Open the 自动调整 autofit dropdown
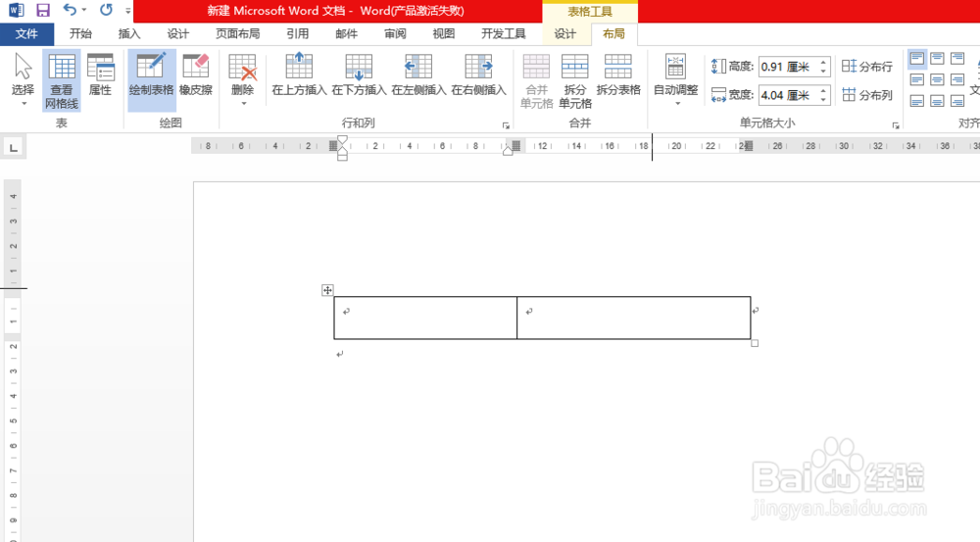The image size is (980, 542). click(675, 79)
